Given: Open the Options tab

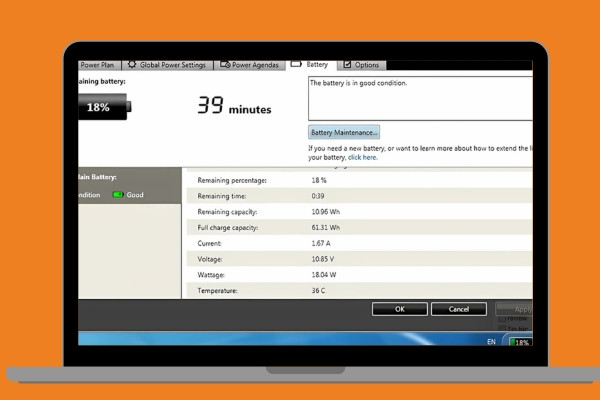Looking at the screenshot, I should click(366, 65).
